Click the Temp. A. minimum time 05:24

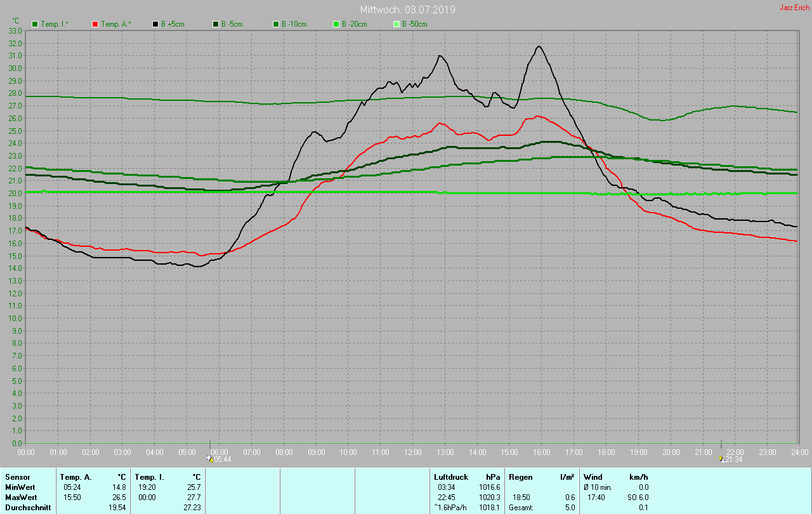(x=72, y=487)
